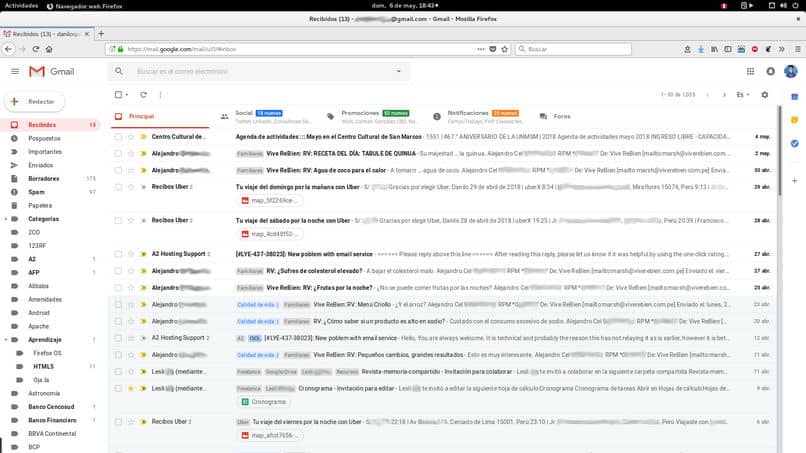Switch to the Promociones tab
The height and width of the screenshot is (453, 806).
pyautogui.click(x=371, y=117)
